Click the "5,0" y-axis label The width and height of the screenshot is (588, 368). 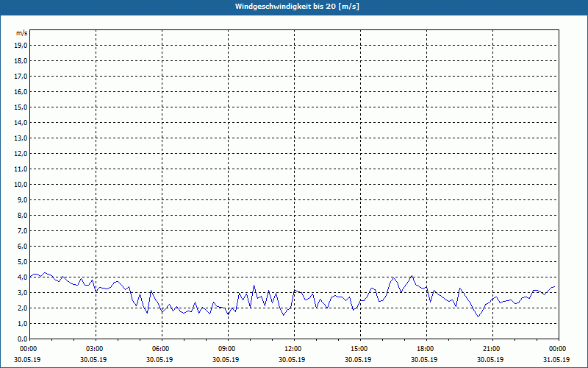tap(22, 262)
